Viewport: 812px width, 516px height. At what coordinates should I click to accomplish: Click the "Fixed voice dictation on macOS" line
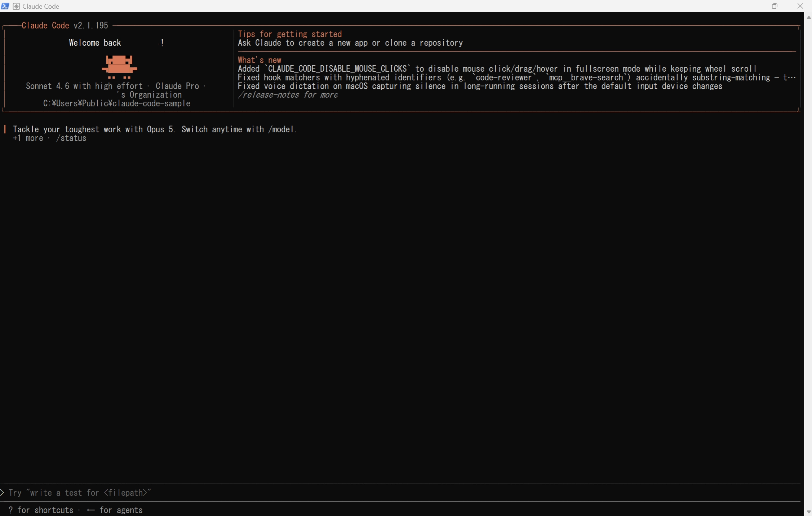tap(480, 86)
